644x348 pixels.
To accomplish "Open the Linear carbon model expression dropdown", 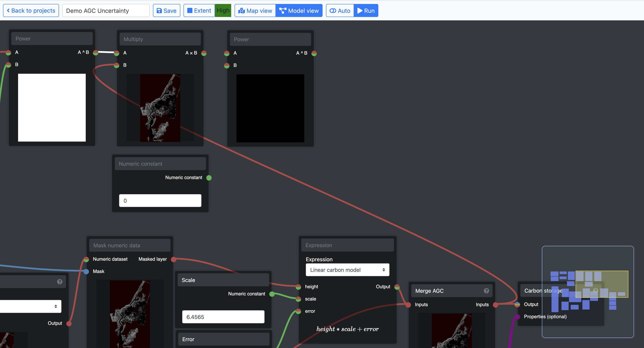I will point(347,270).
